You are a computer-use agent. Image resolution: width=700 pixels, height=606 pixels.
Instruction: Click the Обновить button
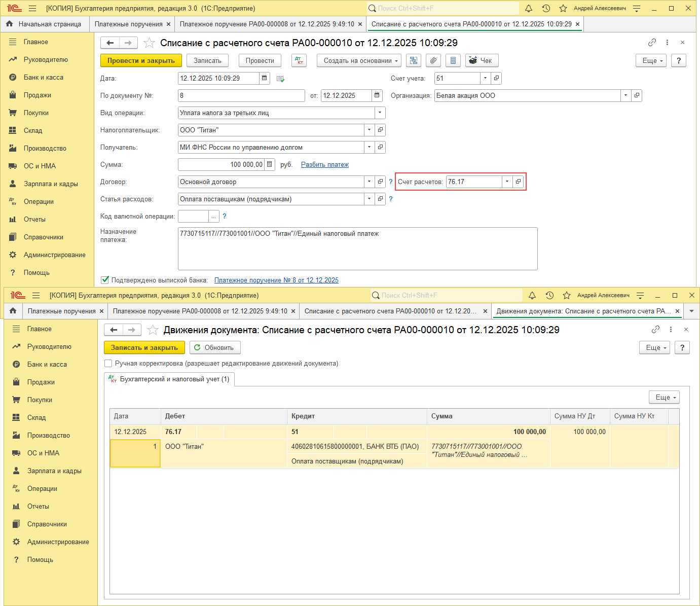click(x=215, y=347)
